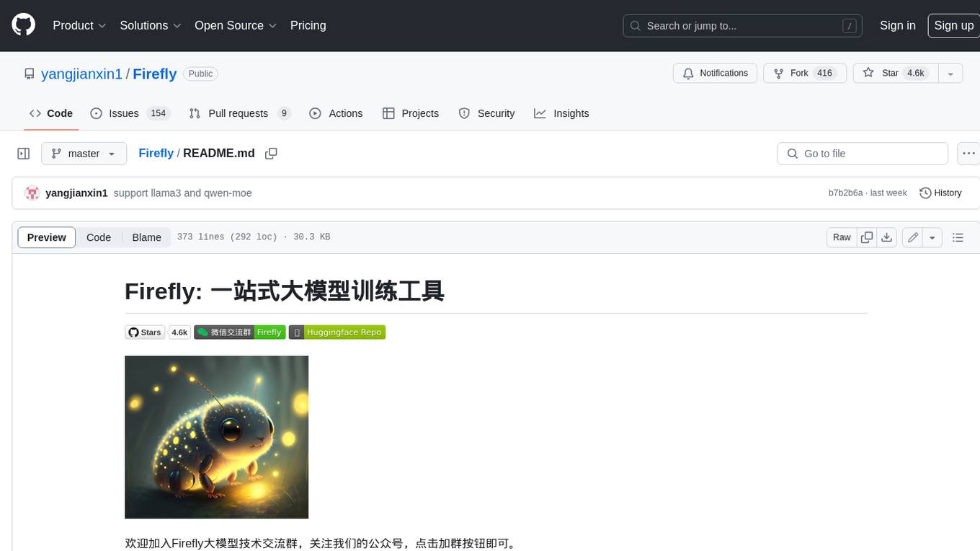Click the yangjianxin1 commit avatar
Image resolution: width=980 pixels, height=551 pixels.
(x=32, y=193)
